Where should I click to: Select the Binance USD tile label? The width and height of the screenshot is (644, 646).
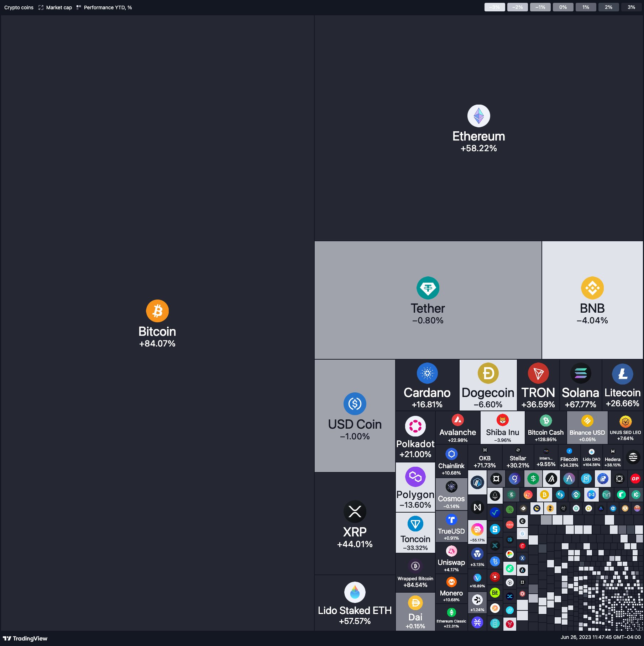(x=587, y=433)
